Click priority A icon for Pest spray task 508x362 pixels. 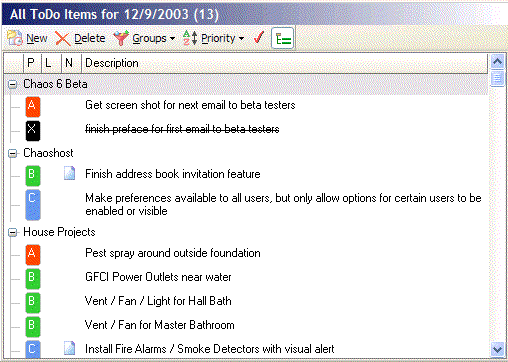click(33, 255)
